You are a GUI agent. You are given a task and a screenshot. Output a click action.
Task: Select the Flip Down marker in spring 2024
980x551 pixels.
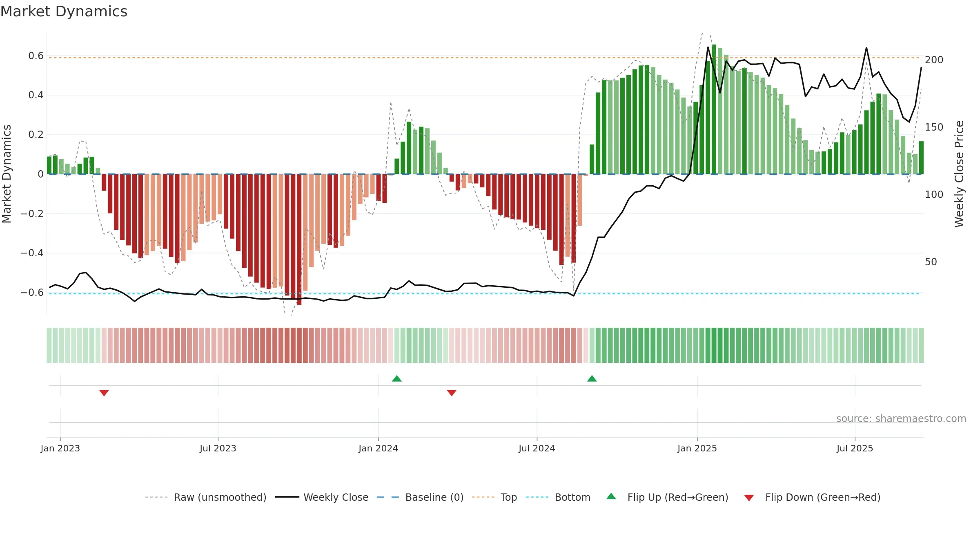(x=452, y=393)
